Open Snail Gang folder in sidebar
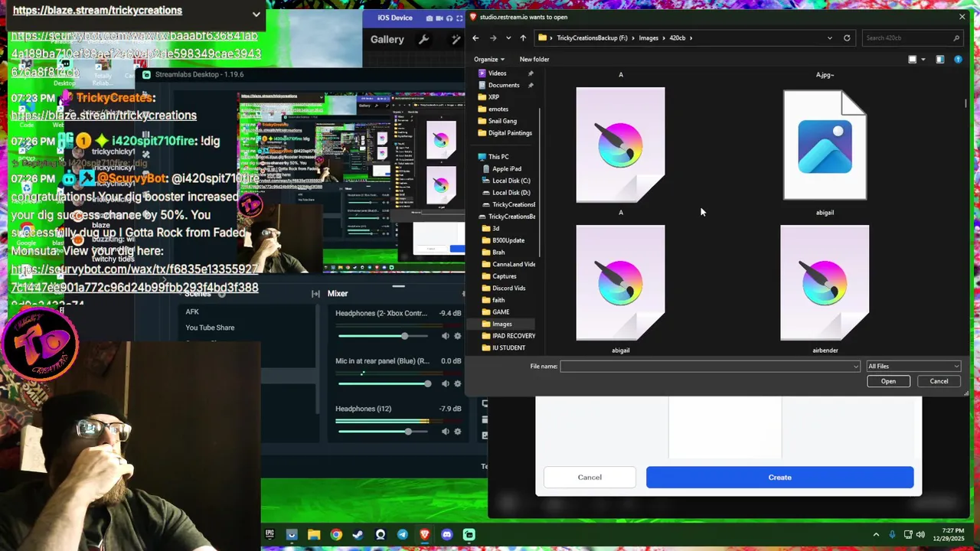 click(x=501, y=121)
